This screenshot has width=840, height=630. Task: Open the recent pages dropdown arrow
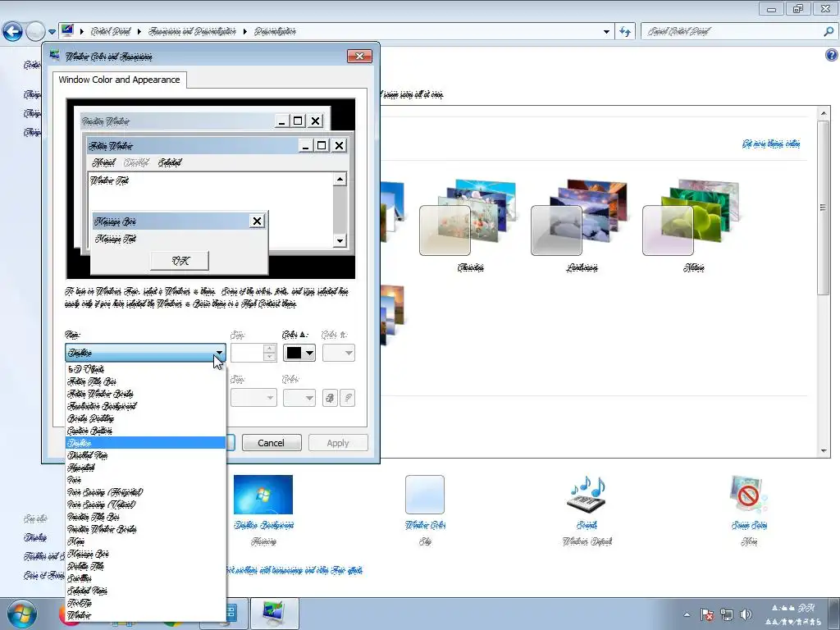pos(52,32)
